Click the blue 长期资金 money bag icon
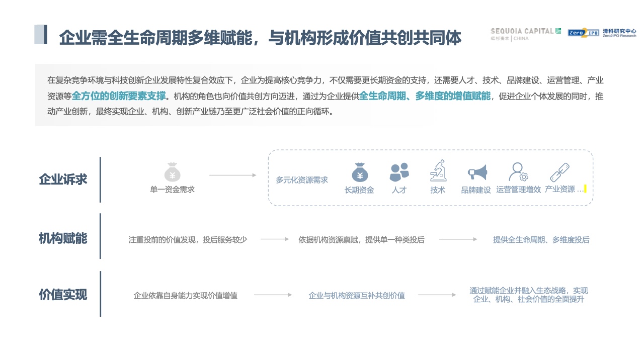The width and height of the screenshot is (644, 362). point(359,172)
